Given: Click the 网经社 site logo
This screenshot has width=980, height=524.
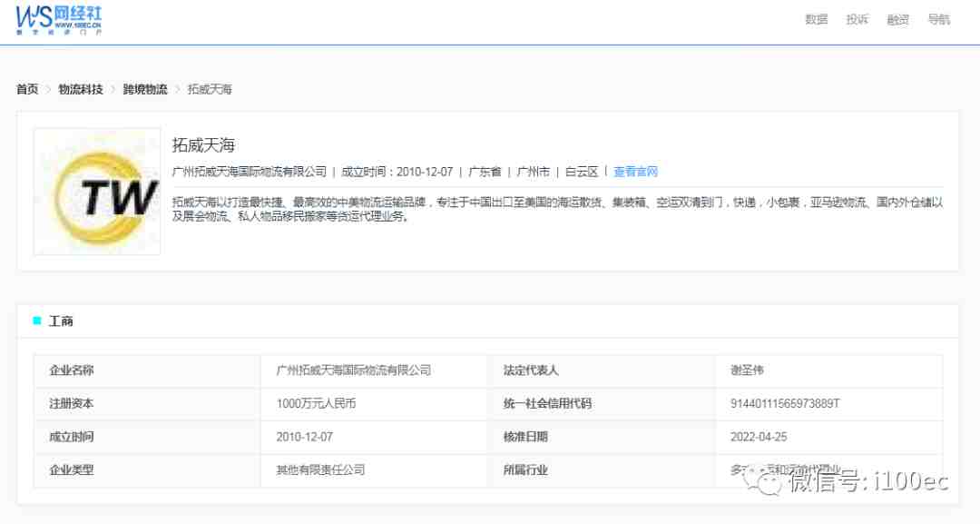Looking at the screenshot, I should tap(59, 20).
